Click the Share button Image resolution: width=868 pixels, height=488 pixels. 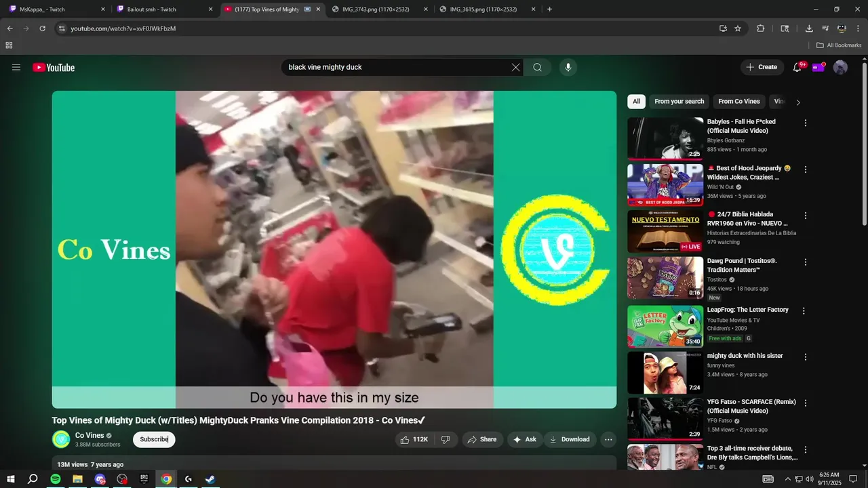click(482, 439)
